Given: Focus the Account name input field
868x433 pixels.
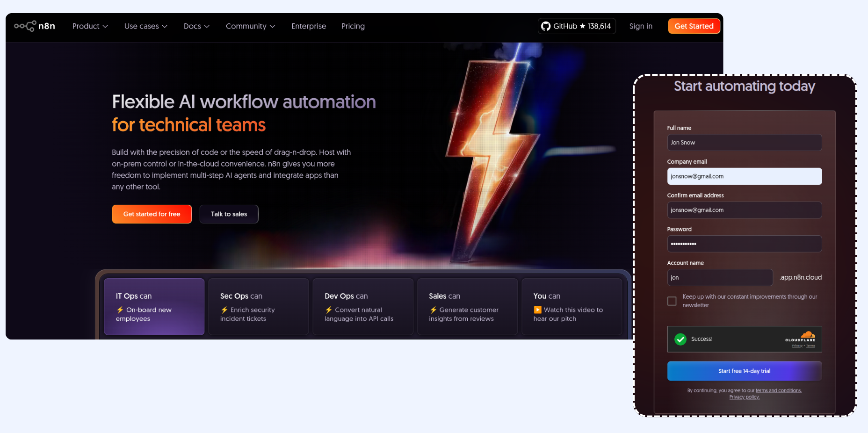Looking at the screenshot, I should point(720,277).
